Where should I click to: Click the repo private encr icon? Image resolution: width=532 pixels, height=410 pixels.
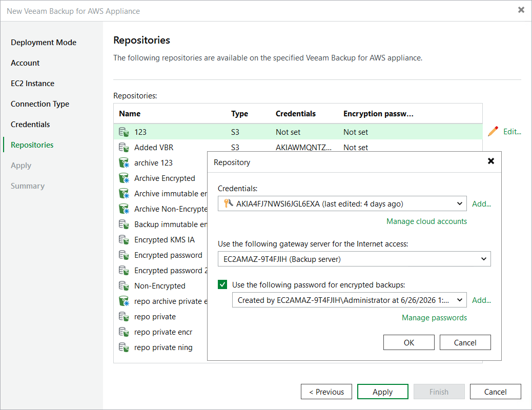(124, 332)
